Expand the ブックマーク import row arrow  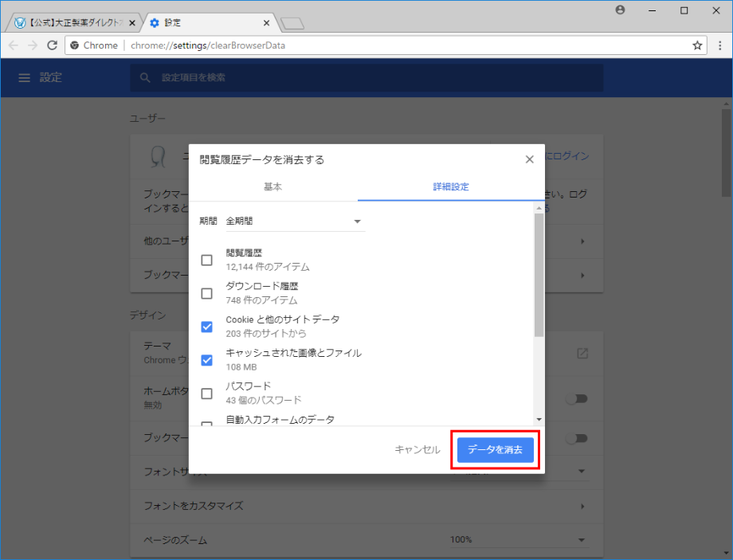(582, 276)
